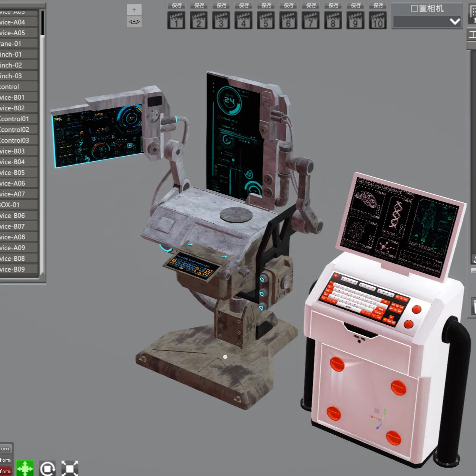Select the "vice-B09" list row

tap(19, 269)
